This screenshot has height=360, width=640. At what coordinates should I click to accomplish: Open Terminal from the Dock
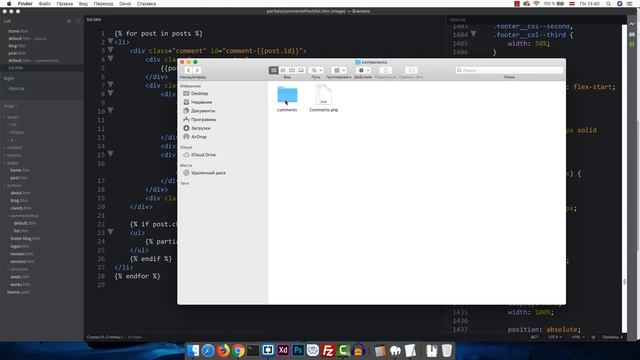pos(253,350)
